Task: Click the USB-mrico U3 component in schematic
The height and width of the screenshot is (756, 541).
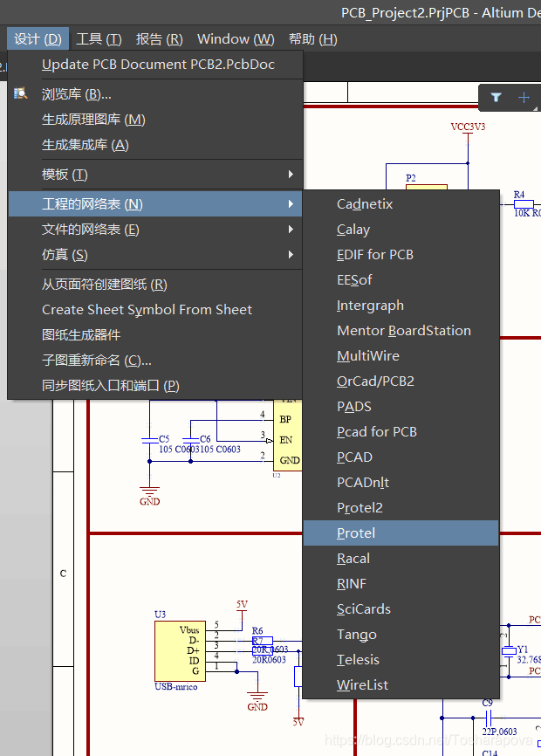Action: (180, 651)
